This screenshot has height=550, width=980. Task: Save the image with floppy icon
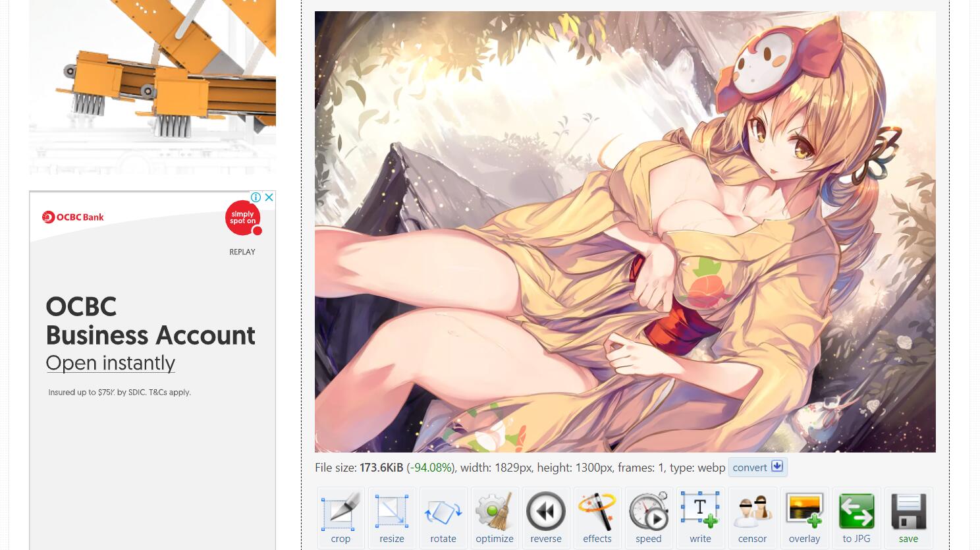(x=908, y=518)
